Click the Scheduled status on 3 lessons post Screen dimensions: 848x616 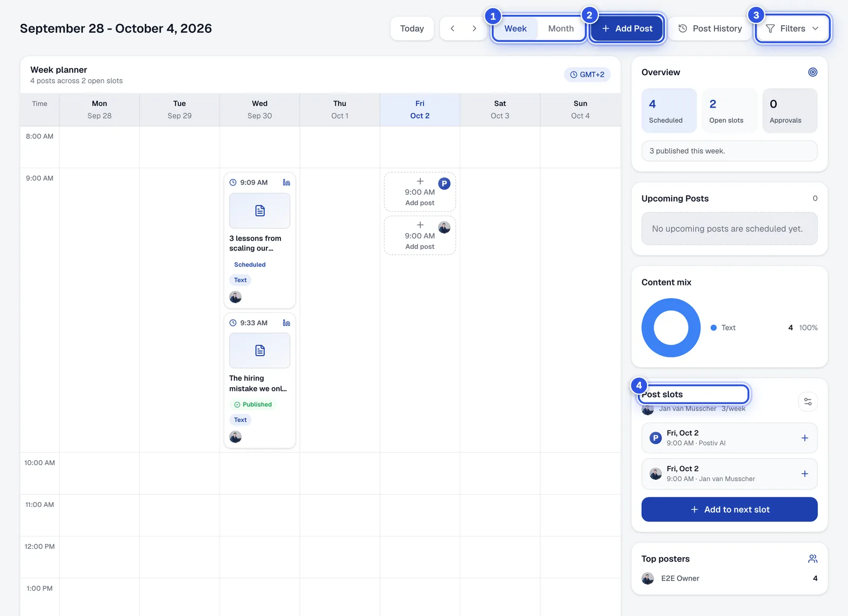pos(250,265)
